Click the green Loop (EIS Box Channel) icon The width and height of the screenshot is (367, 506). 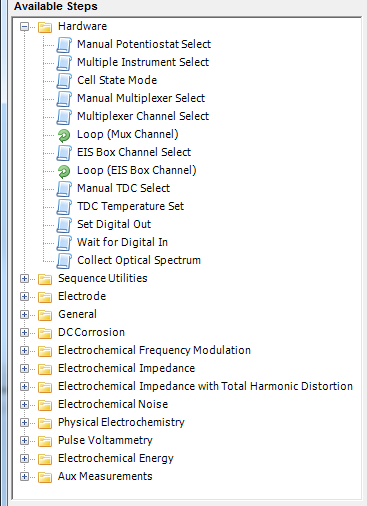click(x=64, y=171)
